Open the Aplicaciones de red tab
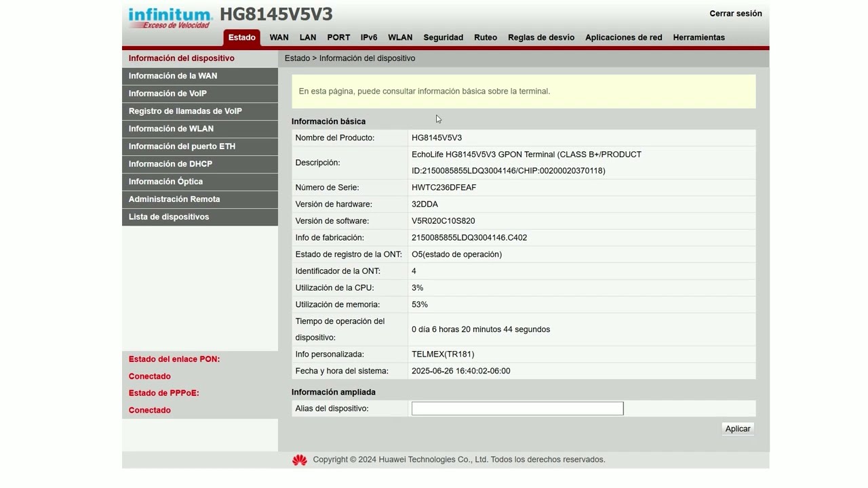Viewport: 868px width, 488px height. [624, 37]
